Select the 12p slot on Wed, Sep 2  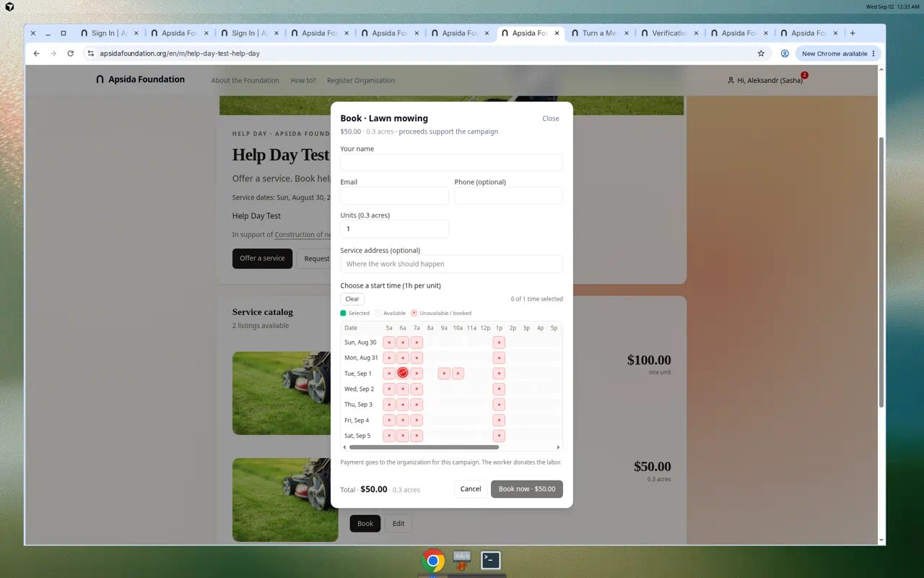pos(485,389)
